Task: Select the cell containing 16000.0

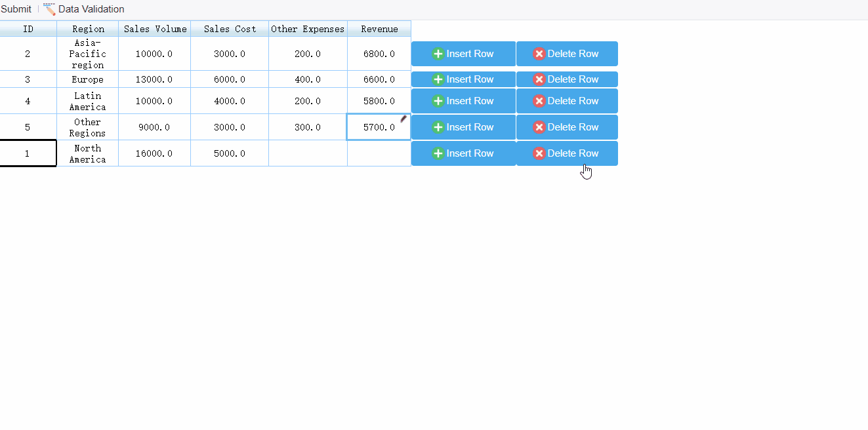Action: [x=154, y=153]
